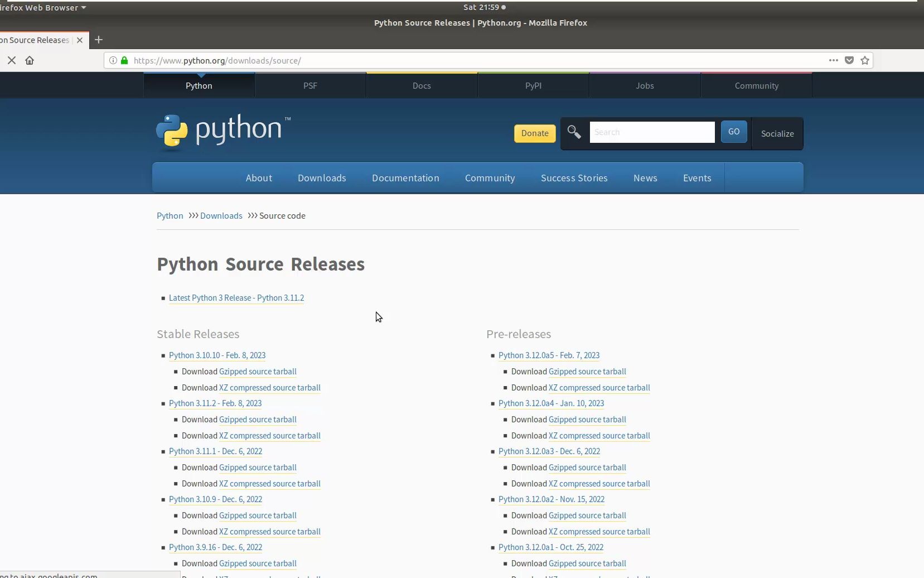
Task: Switch to the PyPI tab
Action: [x=533, y=85]
